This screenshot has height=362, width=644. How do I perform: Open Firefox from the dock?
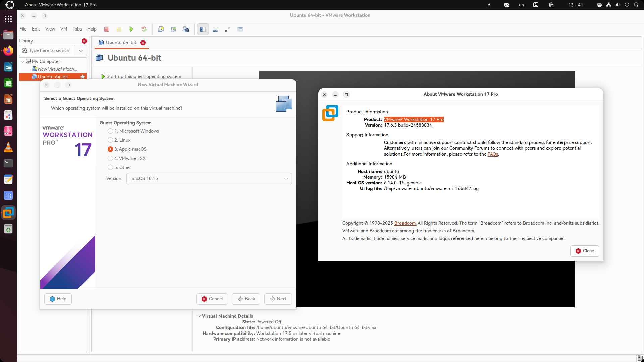pyautogui.click(x=8, y=51)
